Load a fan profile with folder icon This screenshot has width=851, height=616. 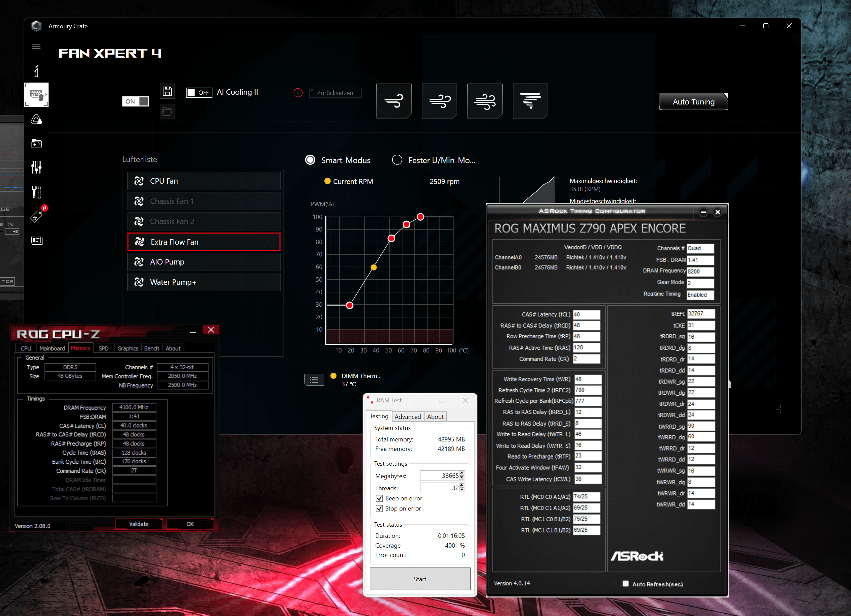tap(167, 112)
